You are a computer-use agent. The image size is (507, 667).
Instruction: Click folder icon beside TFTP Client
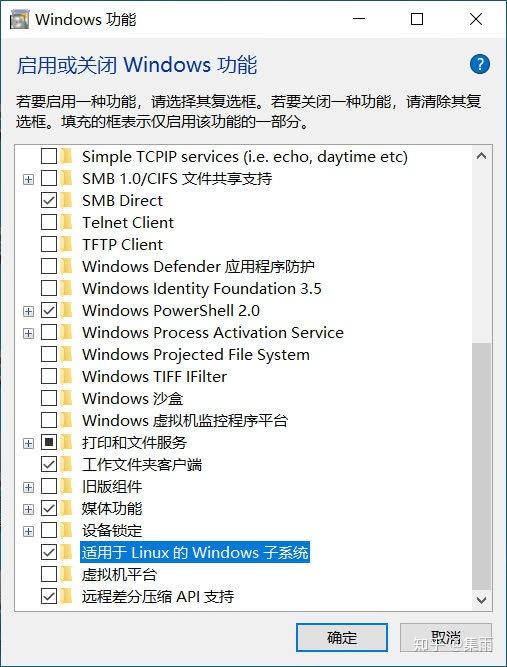66,244
